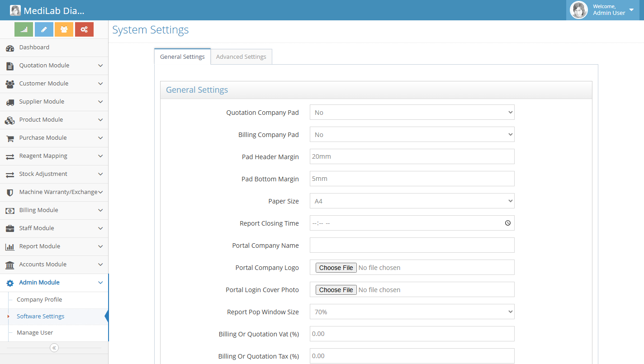
Task: Click the Report Module bar chart icon
Action: 10,247
